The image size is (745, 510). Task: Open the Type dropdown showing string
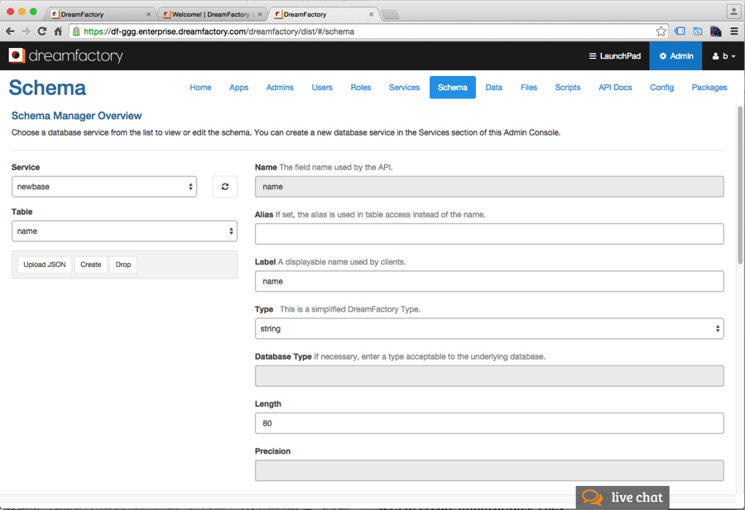[489, 328]
